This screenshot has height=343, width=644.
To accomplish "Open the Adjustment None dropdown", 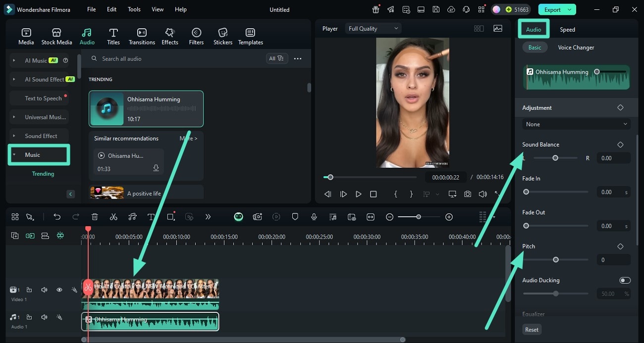I will pos(576,124).
